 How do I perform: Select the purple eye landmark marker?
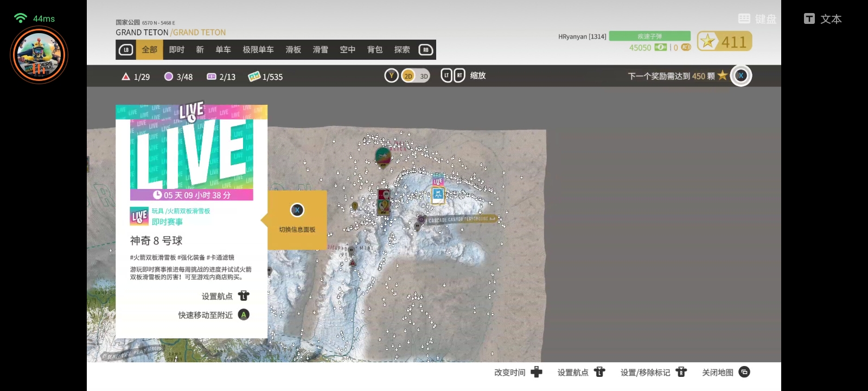coord(421,219)
